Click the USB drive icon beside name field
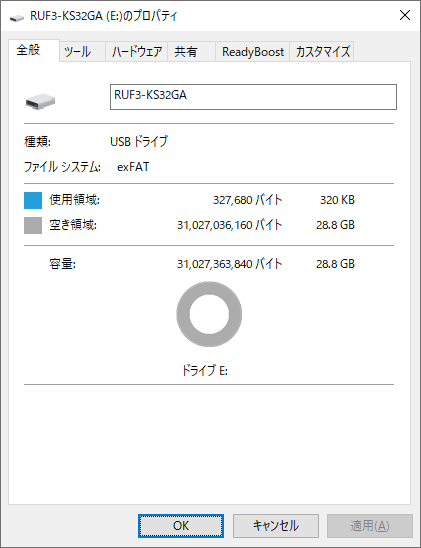This screenshot has width=421, height=548. click(x=41, y=101)
